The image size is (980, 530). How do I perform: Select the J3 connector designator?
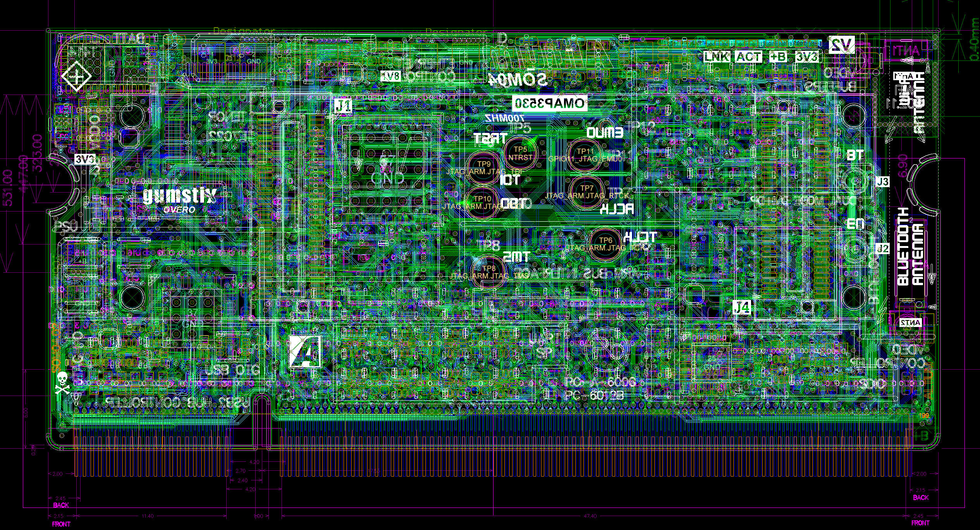883,181
